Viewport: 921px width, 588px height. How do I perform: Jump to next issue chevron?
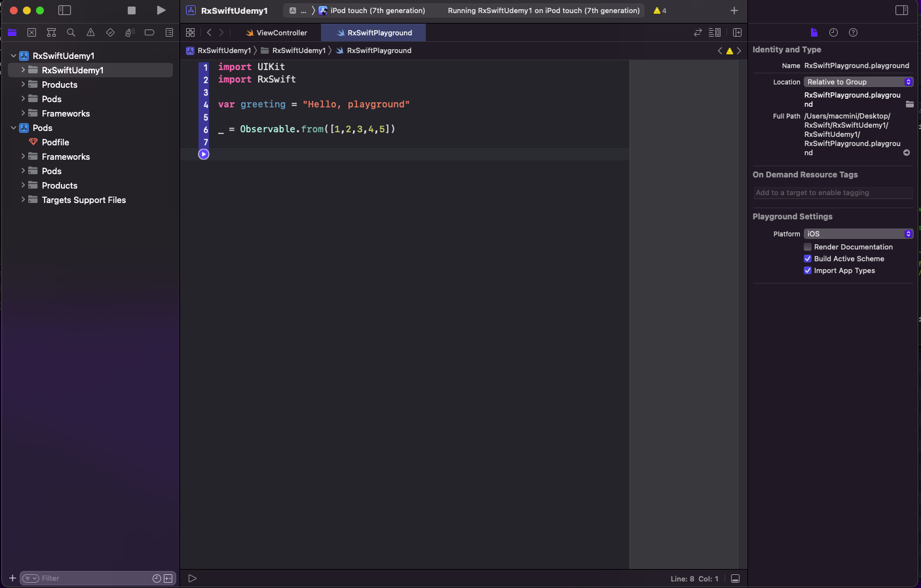coord(739,50)
